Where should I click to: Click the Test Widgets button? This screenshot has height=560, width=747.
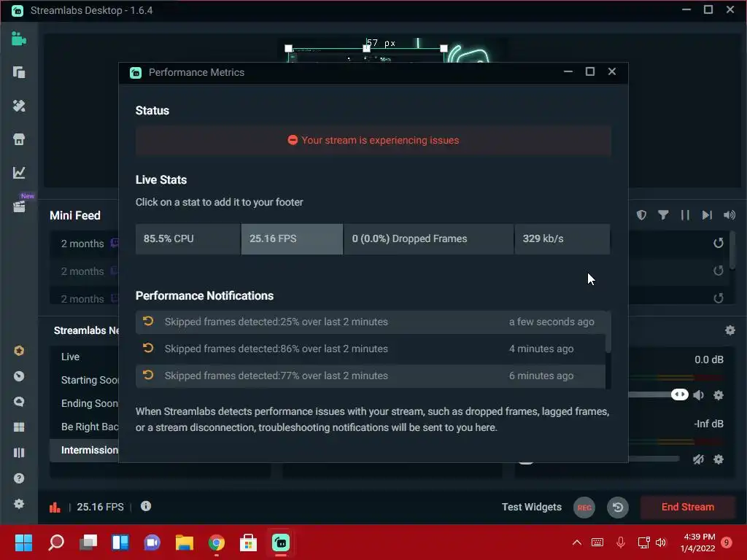pos(531,507)
